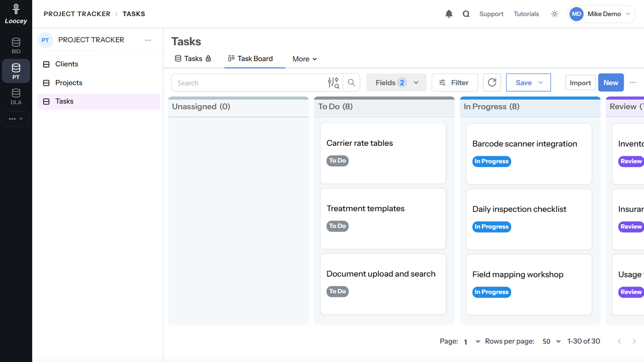Open Projects in the sidebar
The height and width of the screenshot is (362, 644).
click(99, 83)
